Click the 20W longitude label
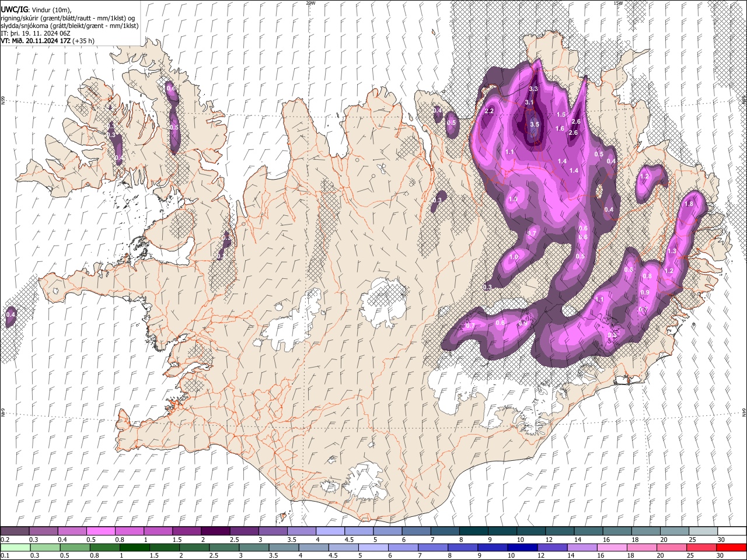The image size is (747, 560). point(310,3)
